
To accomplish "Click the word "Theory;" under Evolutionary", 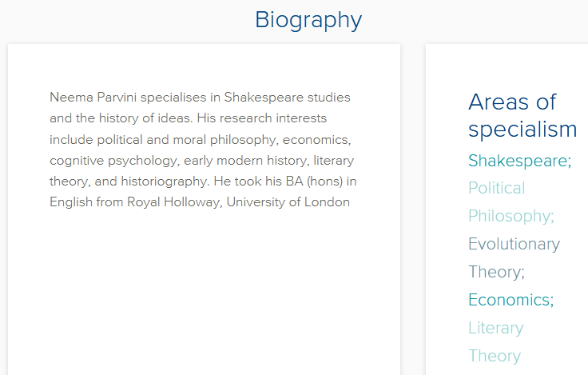I will point(496,272).
